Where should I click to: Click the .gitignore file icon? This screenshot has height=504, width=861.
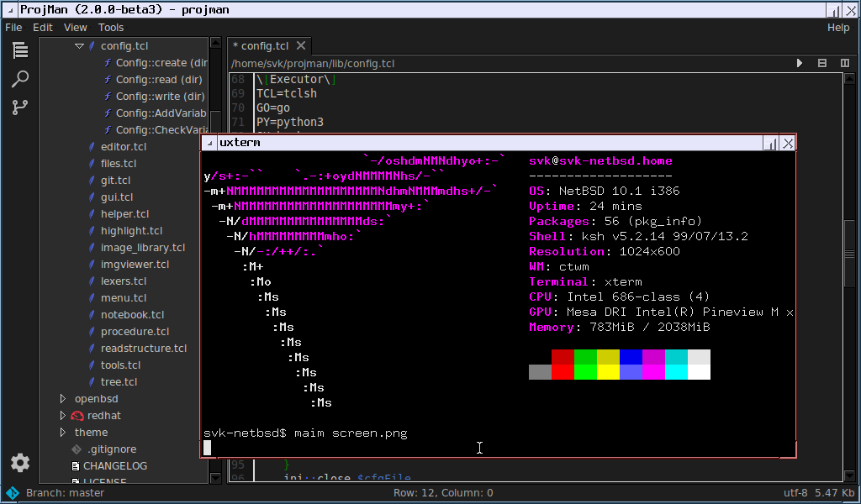(x=77, y=449)
